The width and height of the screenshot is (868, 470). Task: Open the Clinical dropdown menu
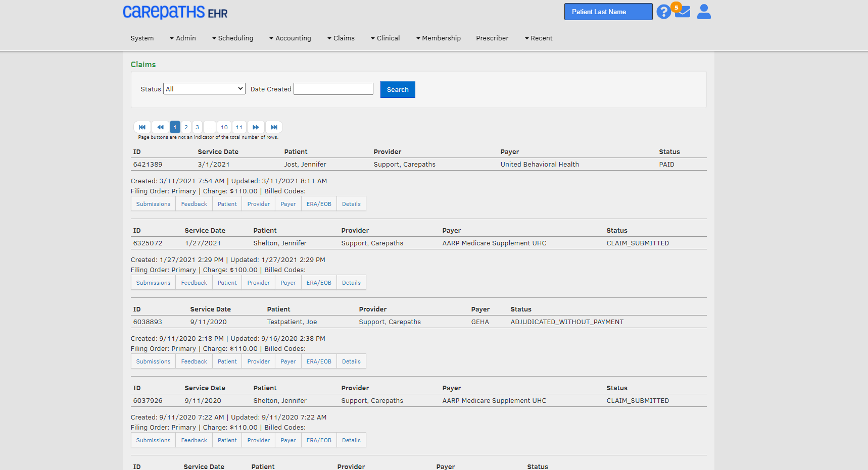coord(385,38)
